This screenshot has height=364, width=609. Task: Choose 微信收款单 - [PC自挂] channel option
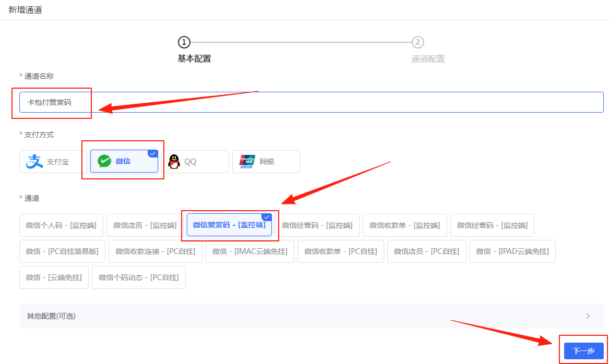tap(340, 251)
